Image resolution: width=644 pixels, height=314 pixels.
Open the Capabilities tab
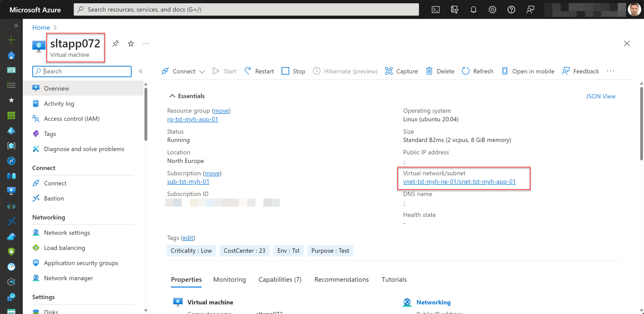pyautogui.click(x=279, y=279)
